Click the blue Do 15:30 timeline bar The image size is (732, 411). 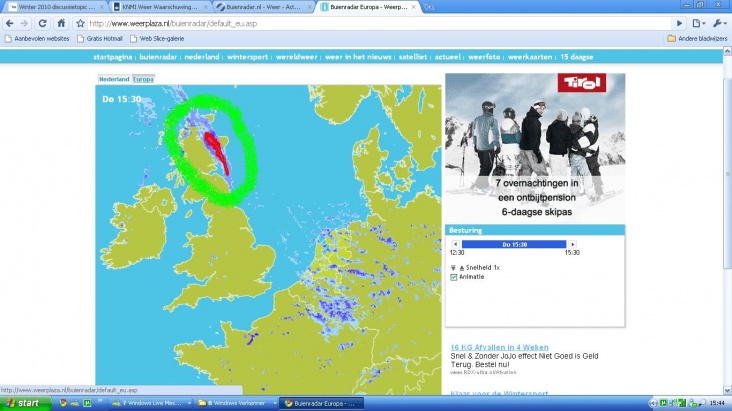coord(514,244)
